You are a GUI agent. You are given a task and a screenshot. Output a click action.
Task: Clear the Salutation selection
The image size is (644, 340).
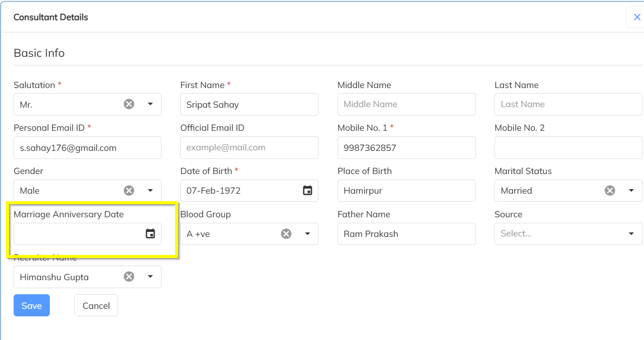pos(129,104)
